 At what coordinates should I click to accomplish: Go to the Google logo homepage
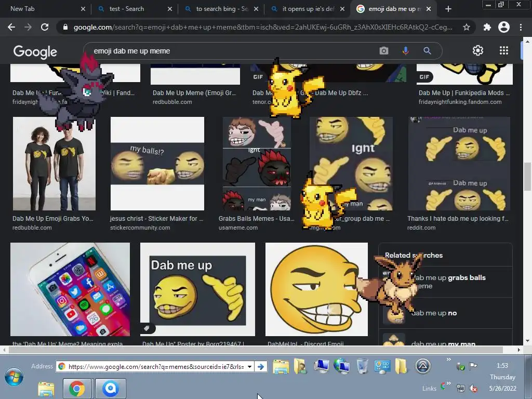pyautogui.click(x=35, y=51)
